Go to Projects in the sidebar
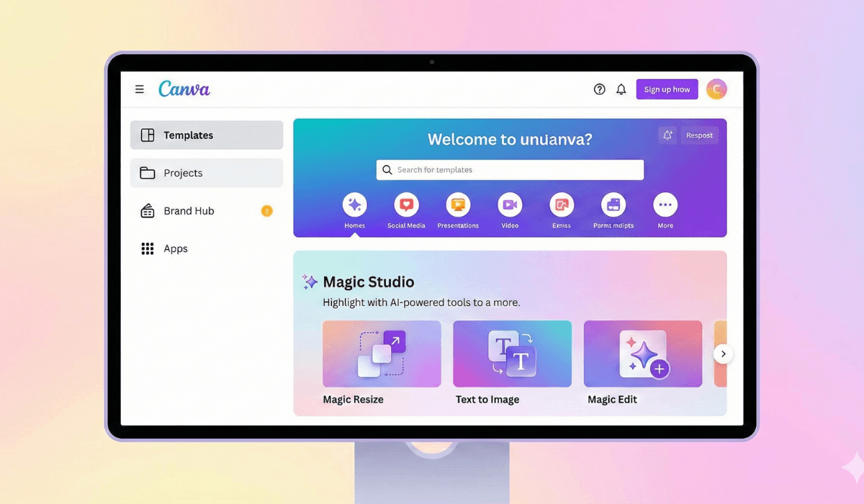Viewport: 864px width, 504px height. (207, 173)
